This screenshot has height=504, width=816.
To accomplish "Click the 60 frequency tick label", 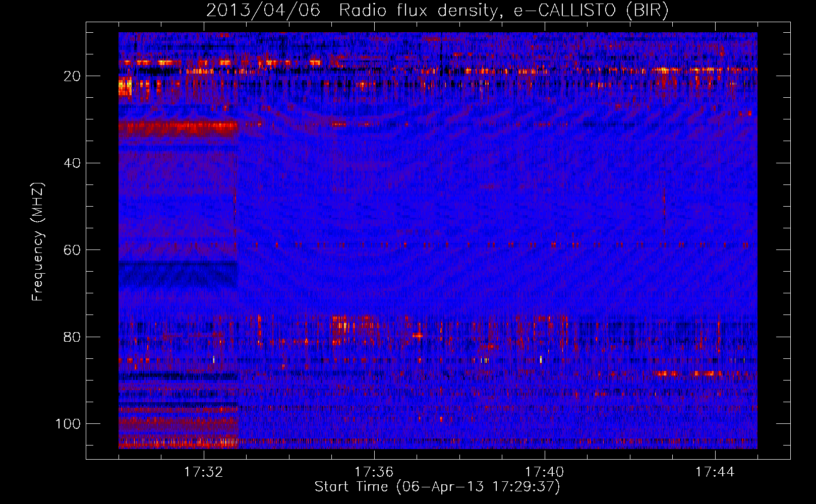I will point(72,250).
